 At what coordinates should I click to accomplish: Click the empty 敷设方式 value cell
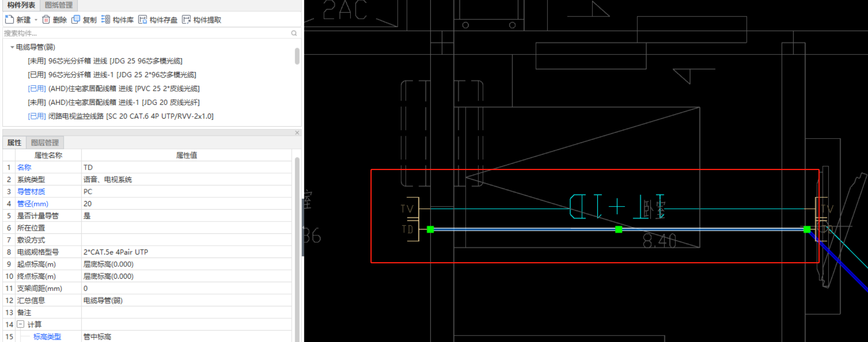[x=187, y=240]
